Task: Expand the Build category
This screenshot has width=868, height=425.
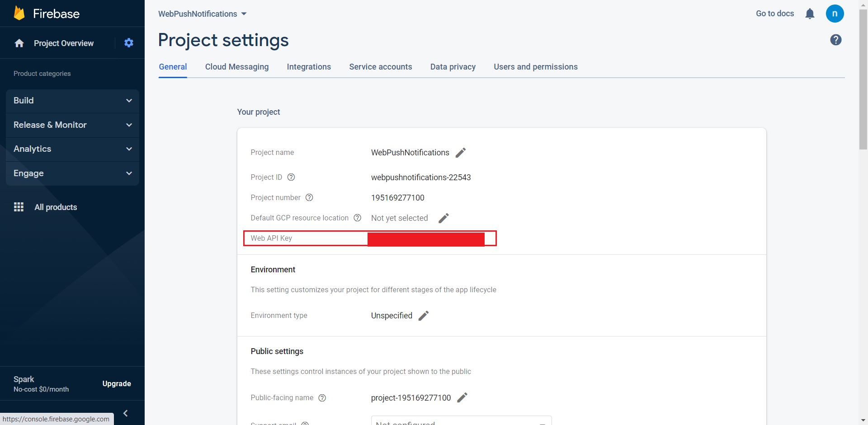Action: tap(72, 101)
